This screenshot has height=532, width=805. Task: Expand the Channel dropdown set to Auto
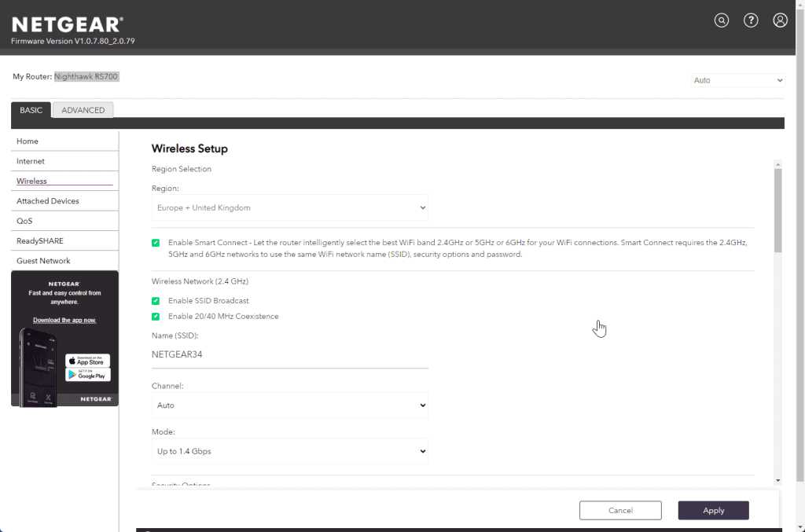(289, 405)
